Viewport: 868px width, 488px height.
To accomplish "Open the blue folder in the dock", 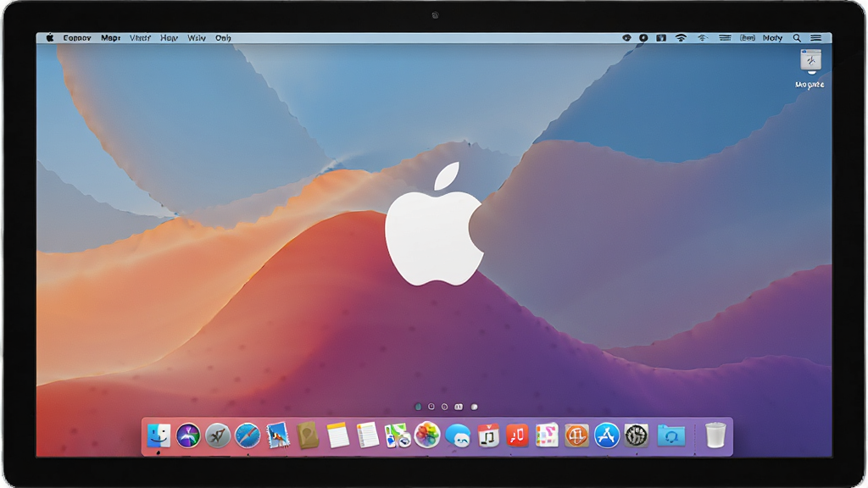I will (x=671, y=436).
